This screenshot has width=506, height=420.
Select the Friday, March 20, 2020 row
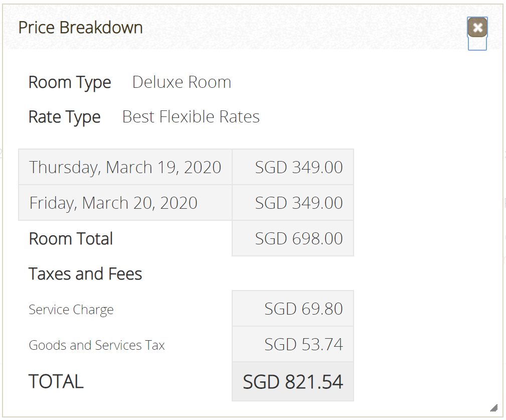(186, 203)
